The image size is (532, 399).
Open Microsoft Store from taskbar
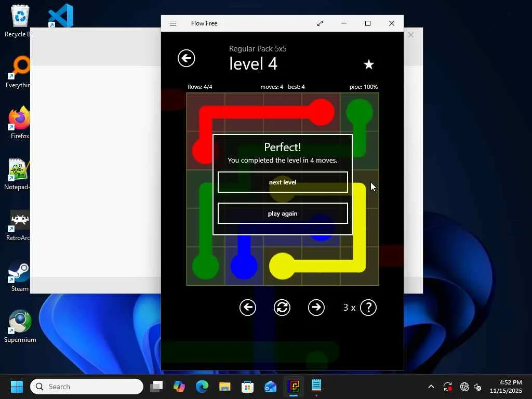pyautogui.click(x=247, y=387)
